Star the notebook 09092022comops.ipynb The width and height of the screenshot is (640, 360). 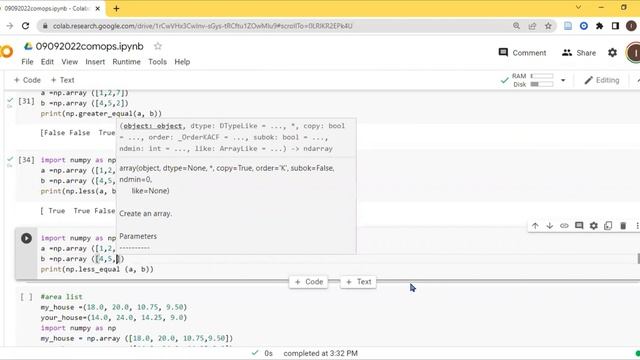pos(158,46)
